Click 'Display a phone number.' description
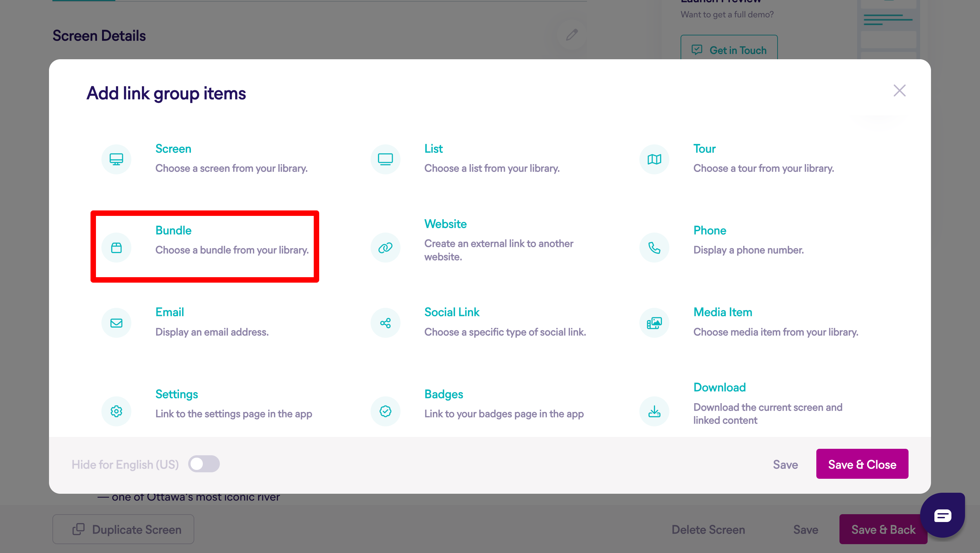Image resolution: width=980 pixels, height=553 pixels. (x=748, y=250)
